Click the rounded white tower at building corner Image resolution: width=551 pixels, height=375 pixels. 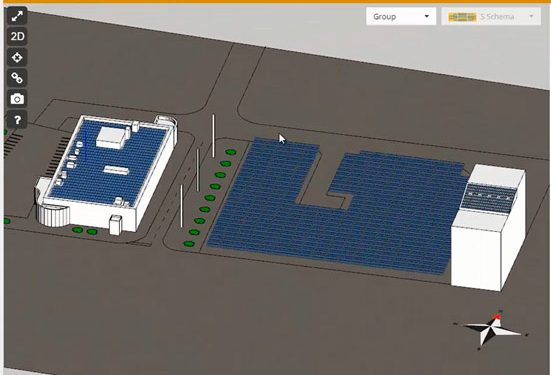[53, 214]
